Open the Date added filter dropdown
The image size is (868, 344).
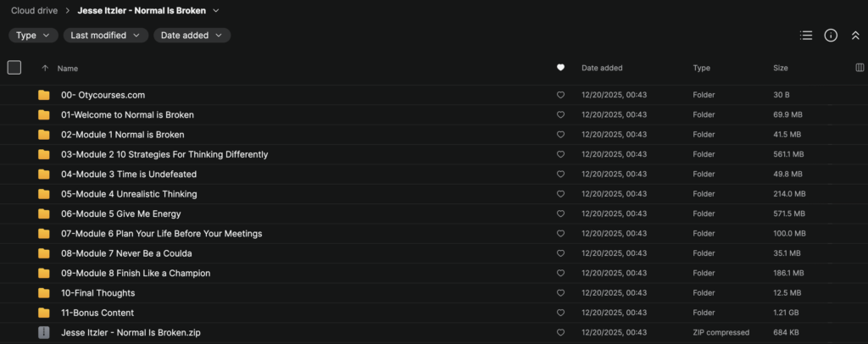coord(192,36)
